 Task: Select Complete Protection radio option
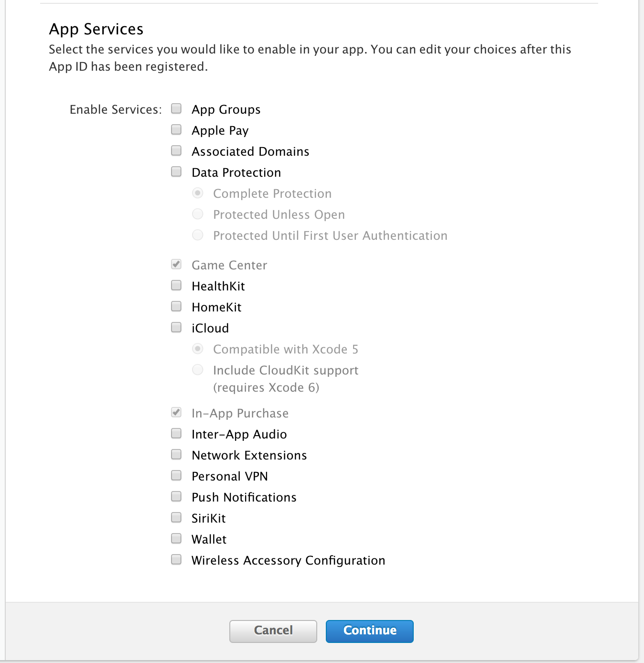pos(198,193)
